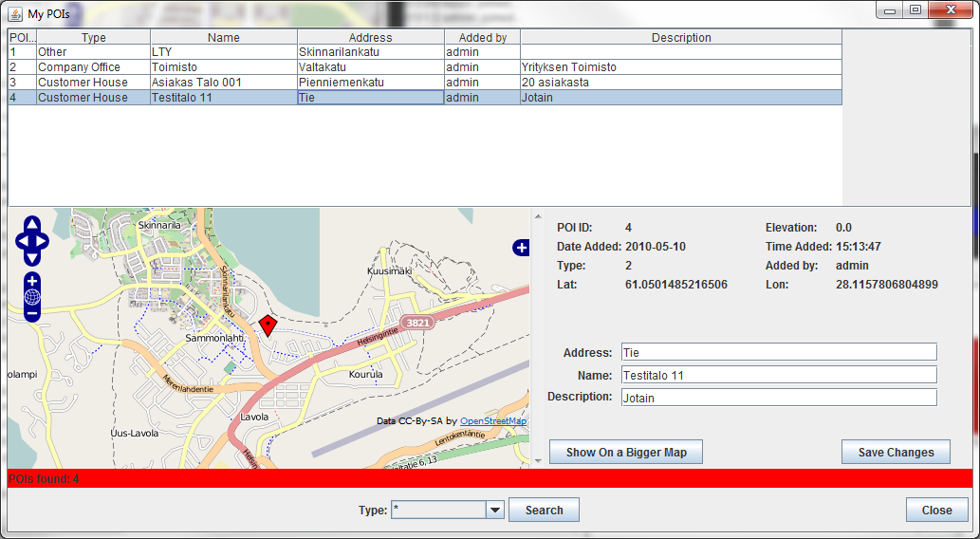
Task: Minimize the My POIs window
Action: [890, 10]
